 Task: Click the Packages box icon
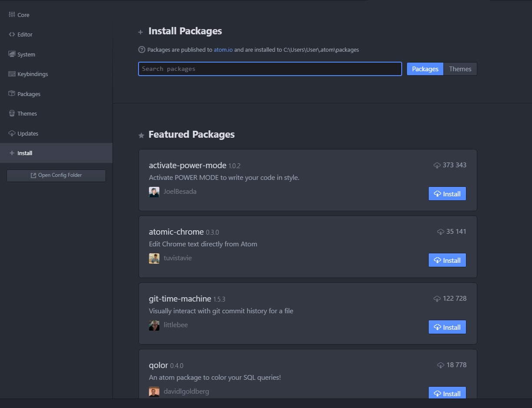coord(12,94)
